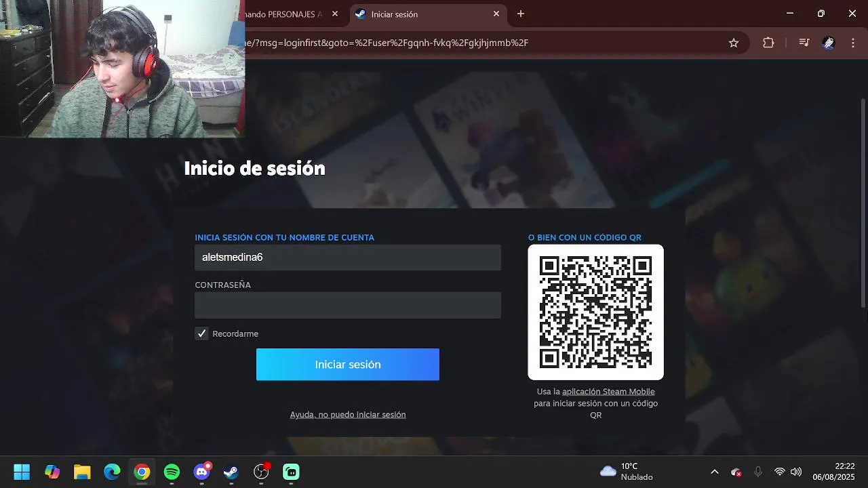The height and width of the screenshot is (488, 868).
Task: Click the webcam overlay video
Action: pos(122,68)
